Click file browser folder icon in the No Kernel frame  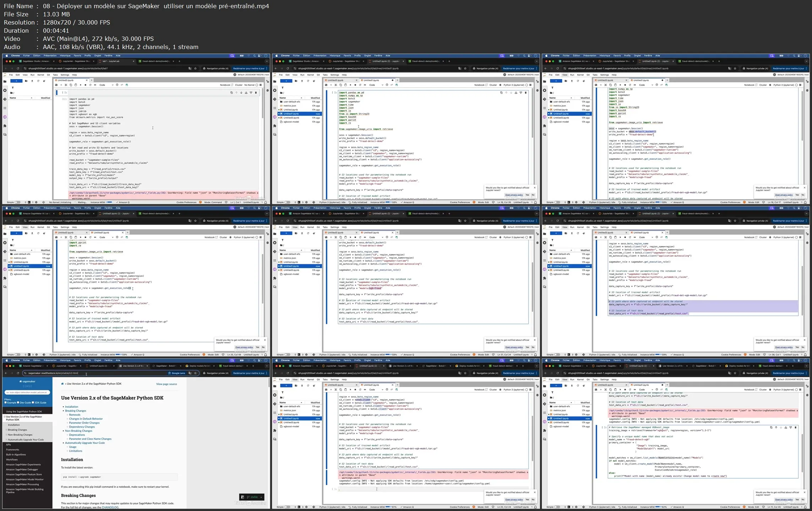click(5, 81)
